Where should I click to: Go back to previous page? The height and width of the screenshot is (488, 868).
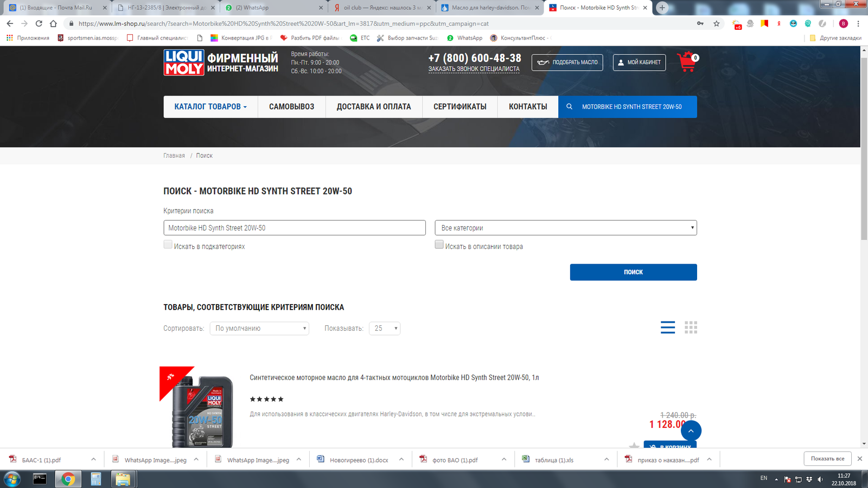click(10, 23)
